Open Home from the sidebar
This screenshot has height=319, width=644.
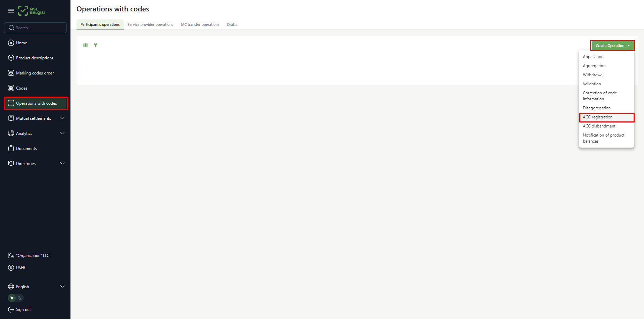[x=21, y=43]
